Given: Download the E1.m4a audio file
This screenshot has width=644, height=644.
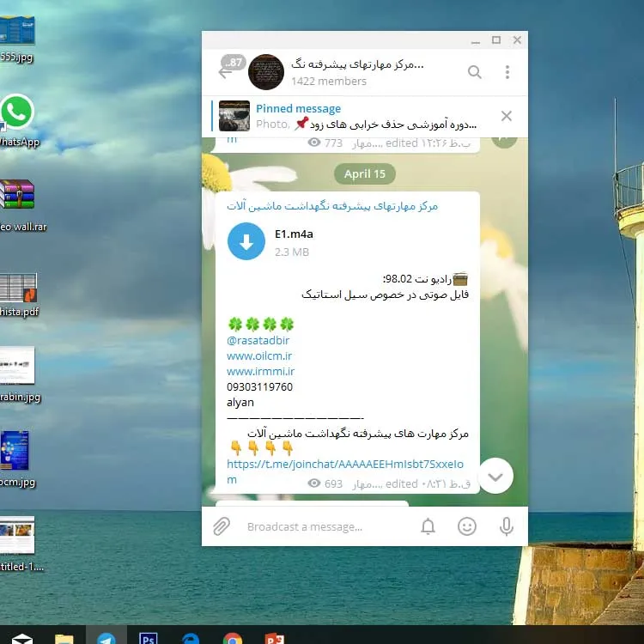Looking at the screenshot, I should click(246, 241).
